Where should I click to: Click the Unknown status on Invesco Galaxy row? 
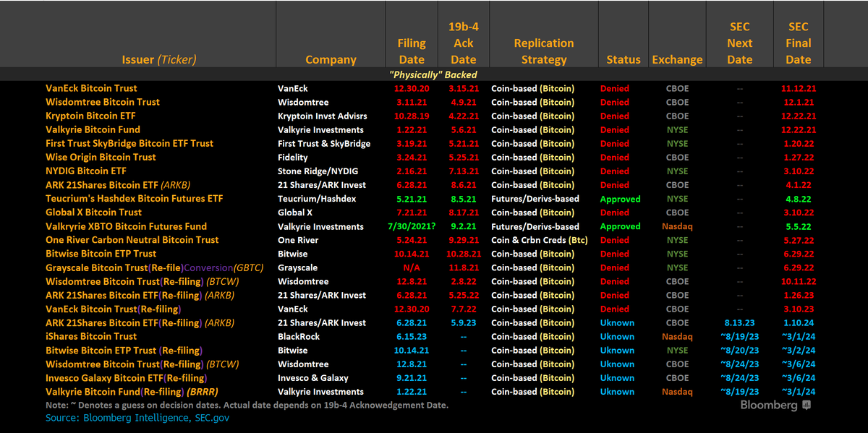tap(617, 377)
